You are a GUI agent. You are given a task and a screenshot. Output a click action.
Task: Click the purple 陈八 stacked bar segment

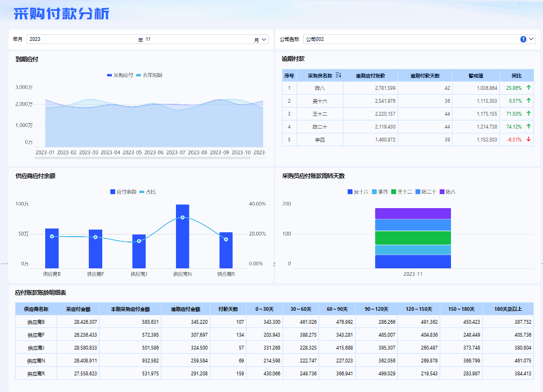413,213
